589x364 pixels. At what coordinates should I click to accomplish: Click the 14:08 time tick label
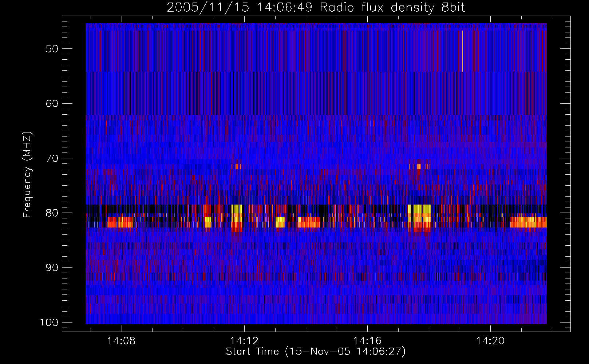click(x=121, y=341)
